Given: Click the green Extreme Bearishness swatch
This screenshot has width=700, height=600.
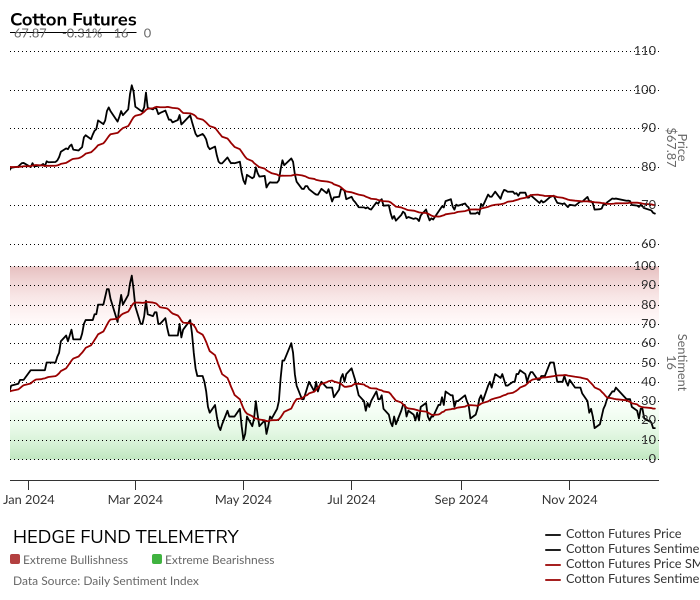Looking at the screenshot, I should (157, 559).
